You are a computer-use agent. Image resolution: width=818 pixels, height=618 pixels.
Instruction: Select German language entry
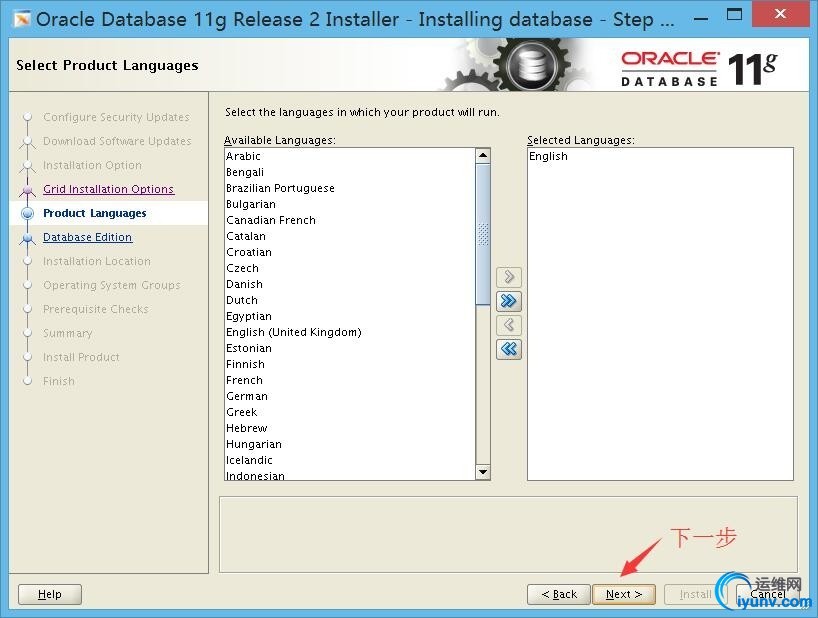click(x=350, y=396)
